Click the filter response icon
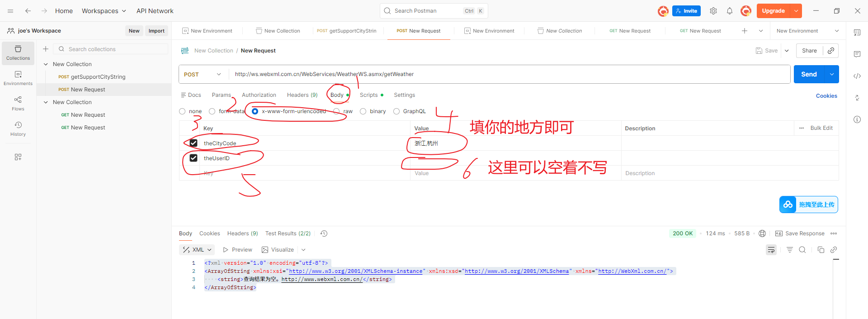The height and width of the screenshot is (319, 868). (790, 250)
